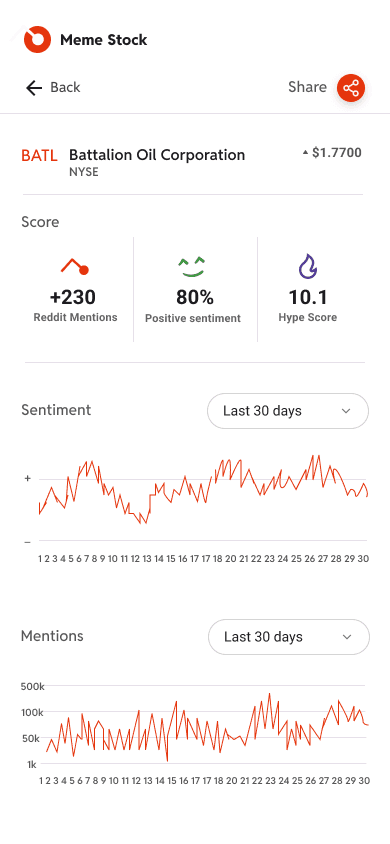
Task: Click the Share text label
Action: click(307, 87)
